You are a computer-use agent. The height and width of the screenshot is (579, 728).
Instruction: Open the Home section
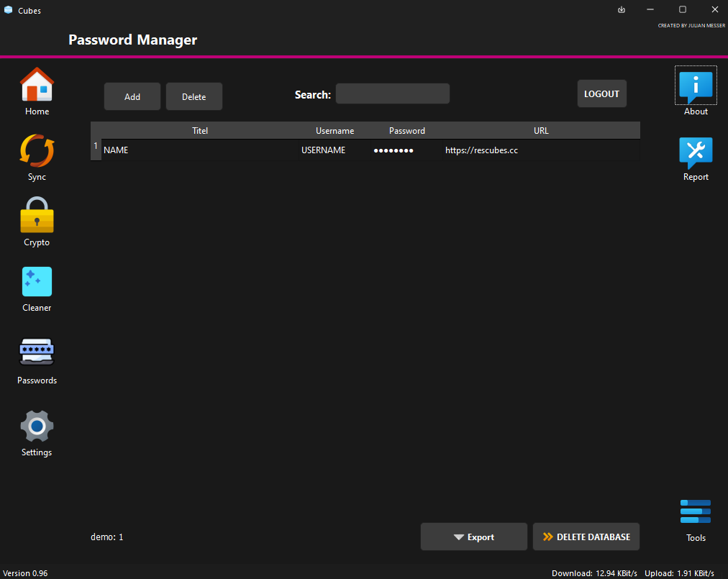[x=37, y=91]
